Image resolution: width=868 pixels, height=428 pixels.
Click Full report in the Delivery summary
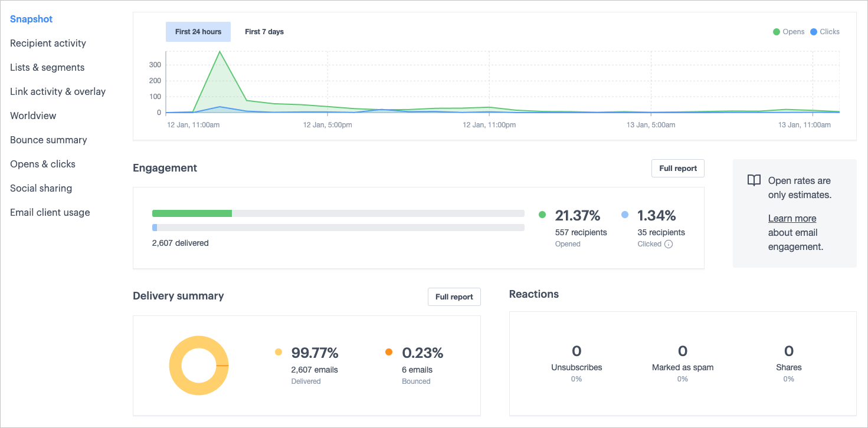click(x=454, y=297)
